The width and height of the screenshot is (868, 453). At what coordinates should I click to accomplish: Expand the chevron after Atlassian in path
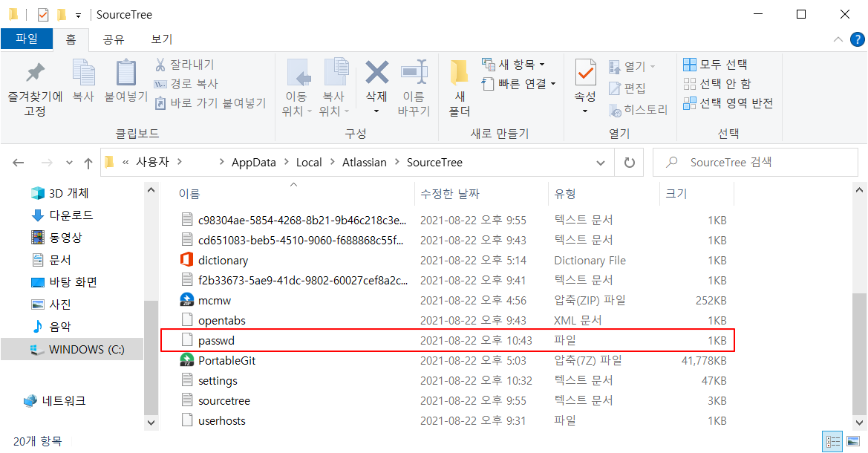397,162
